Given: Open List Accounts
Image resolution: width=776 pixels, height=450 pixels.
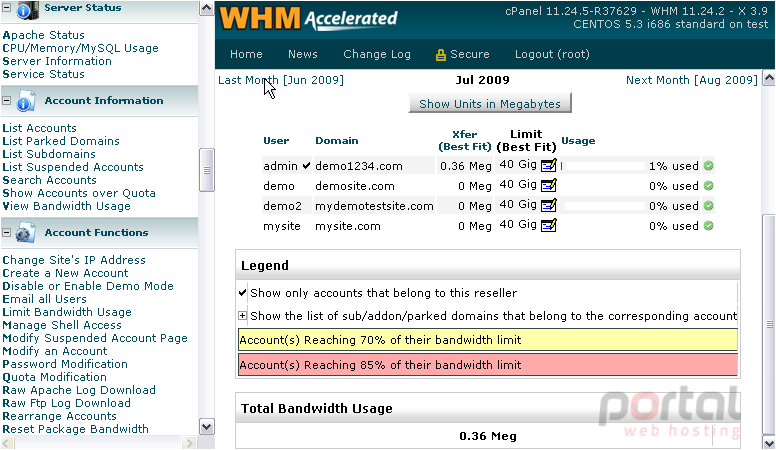Looking at the screenshot, I should 40,128.
